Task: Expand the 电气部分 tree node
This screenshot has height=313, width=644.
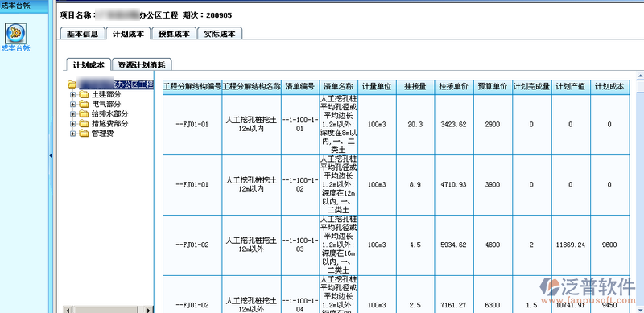Action: [72, 104]
